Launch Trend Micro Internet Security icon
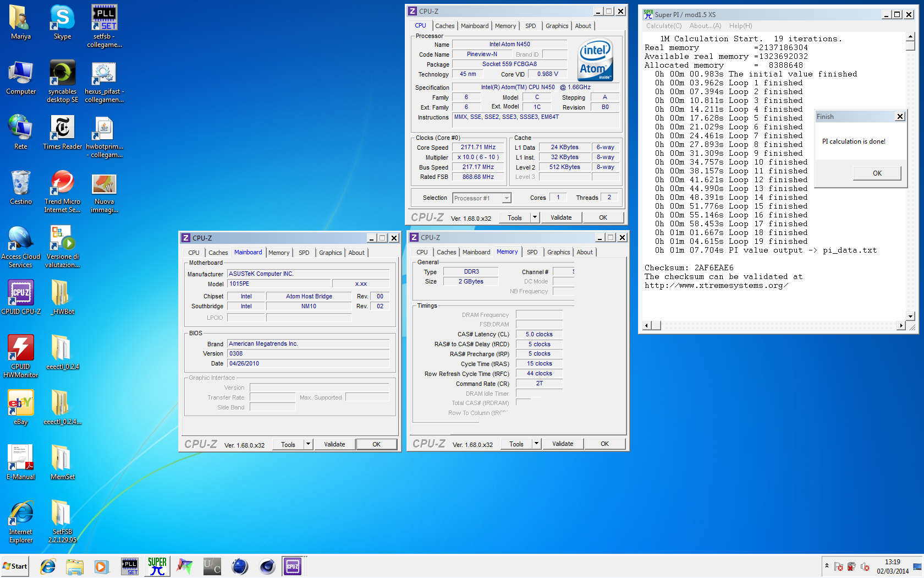Screen dimensions: 924x578 62,191
